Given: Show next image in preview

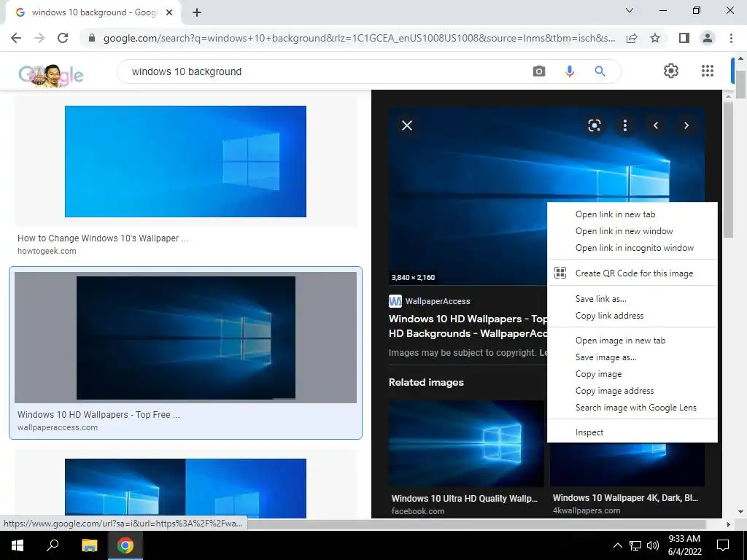Looking at the screenshot, I should tap(686, 125).
